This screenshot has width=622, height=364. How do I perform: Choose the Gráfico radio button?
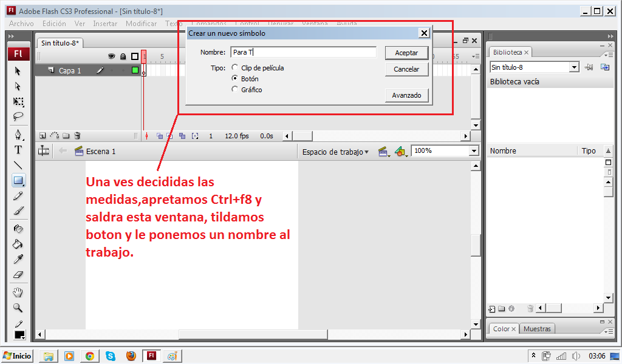click(x=235, y=89)
